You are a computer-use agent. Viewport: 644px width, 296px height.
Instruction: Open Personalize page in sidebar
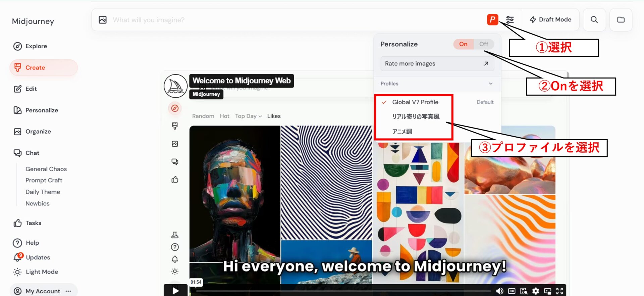pyautogui.click(x=36, y=110)
